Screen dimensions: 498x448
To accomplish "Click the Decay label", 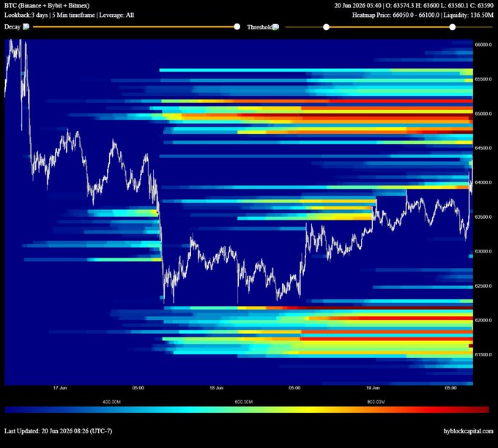I will click(12, 26).
